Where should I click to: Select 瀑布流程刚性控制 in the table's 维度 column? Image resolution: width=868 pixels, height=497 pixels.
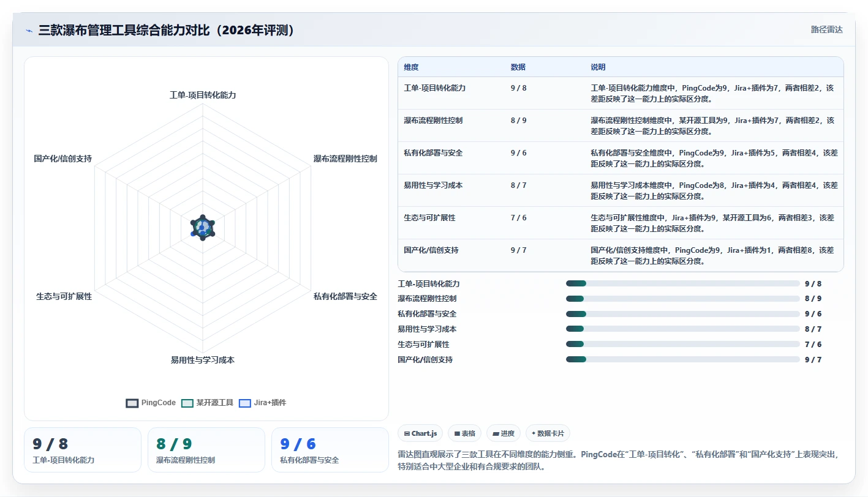pos(433,121)
